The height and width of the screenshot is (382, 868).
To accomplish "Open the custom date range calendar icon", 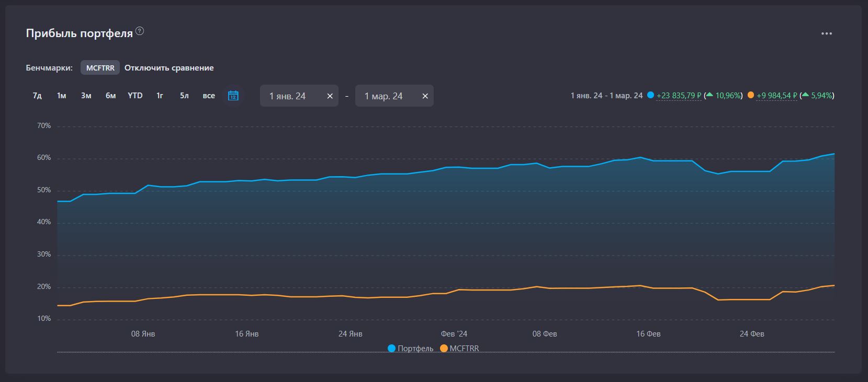I will pos(233,96).
